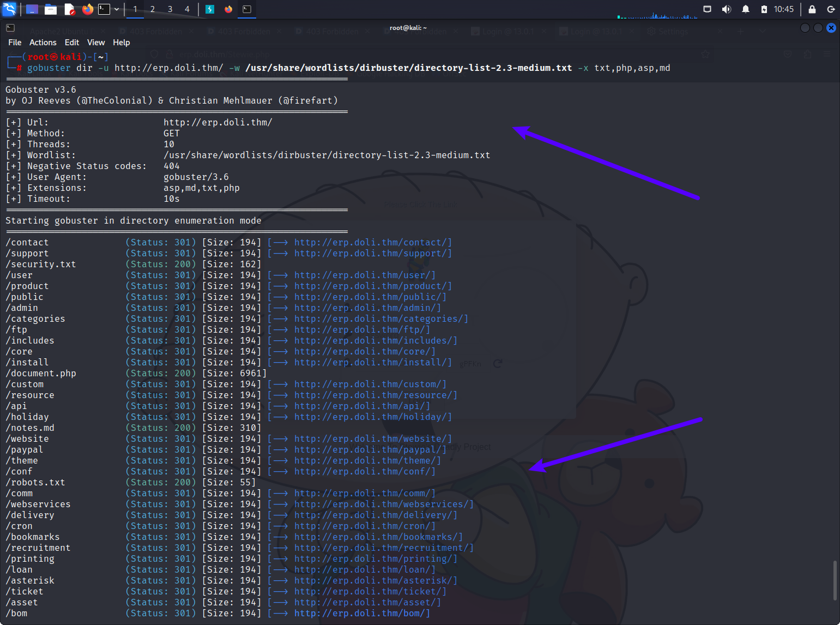Switch to workspace 3
This screenshot has width=840, height=625.
tap(170, 9)
